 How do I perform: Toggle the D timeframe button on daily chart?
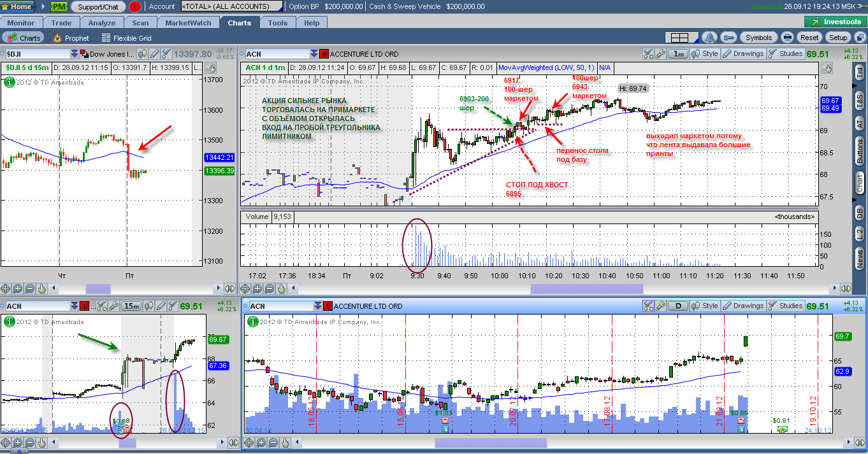(x=678, y=306)
